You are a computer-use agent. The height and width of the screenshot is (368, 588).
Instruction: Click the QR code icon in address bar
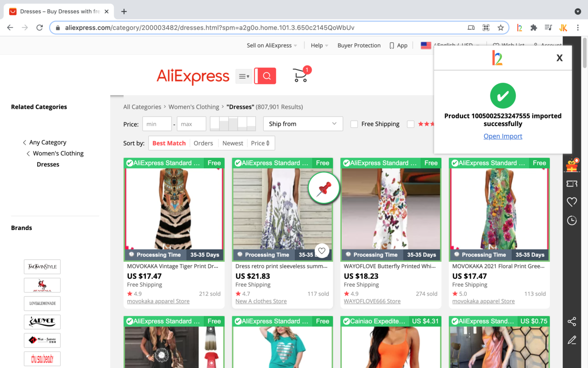(486, 28)
